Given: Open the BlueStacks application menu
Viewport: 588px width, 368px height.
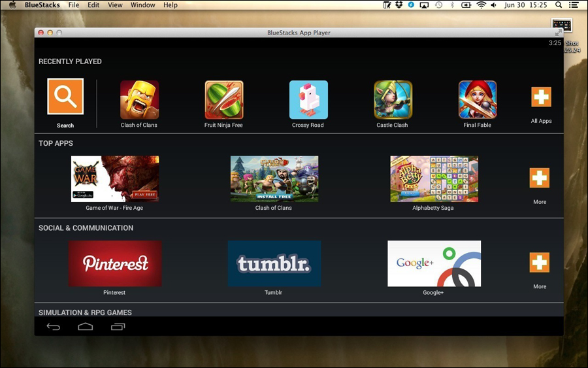Looking at the screenshot, I should (x=42, y=5).
